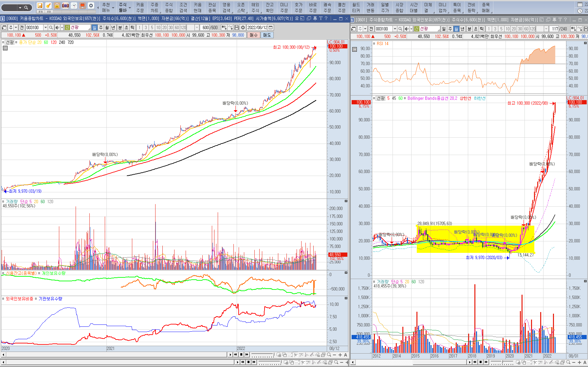Click the camera capture icon
The height and width of the screenshot is (367, 588).
tap(65, 6)
